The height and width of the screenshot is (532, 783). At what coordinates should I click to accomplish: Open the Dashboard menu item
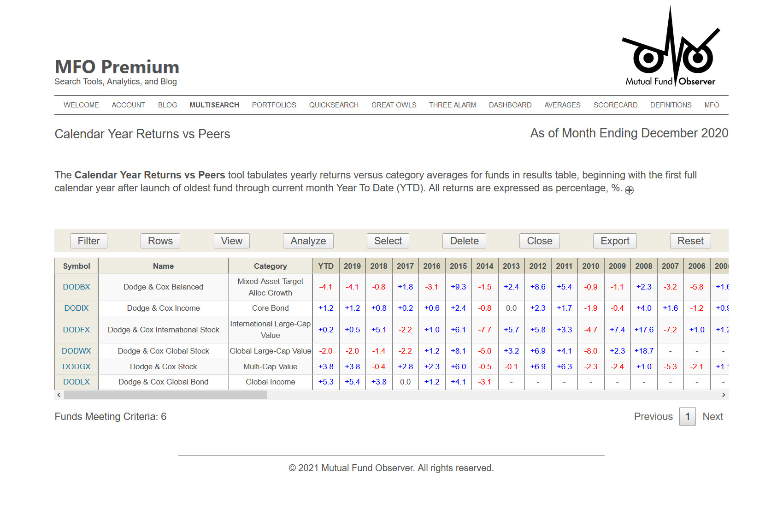coord(510,105)
